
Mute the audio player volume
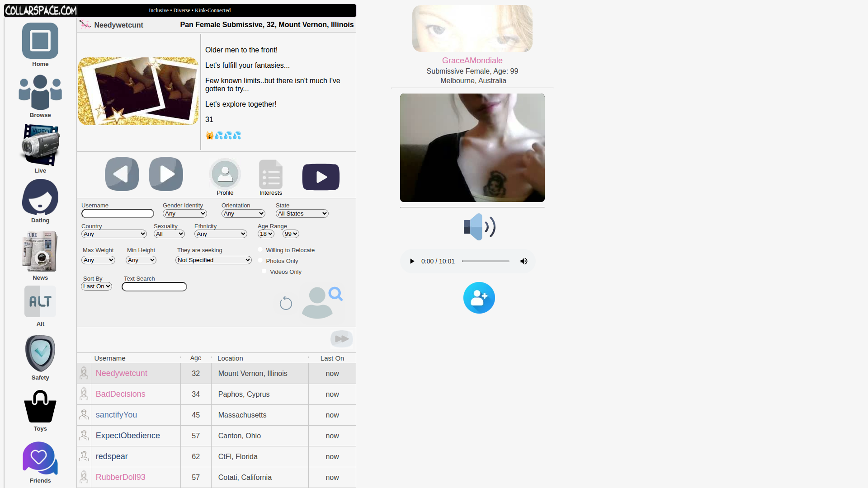point(524,261)
